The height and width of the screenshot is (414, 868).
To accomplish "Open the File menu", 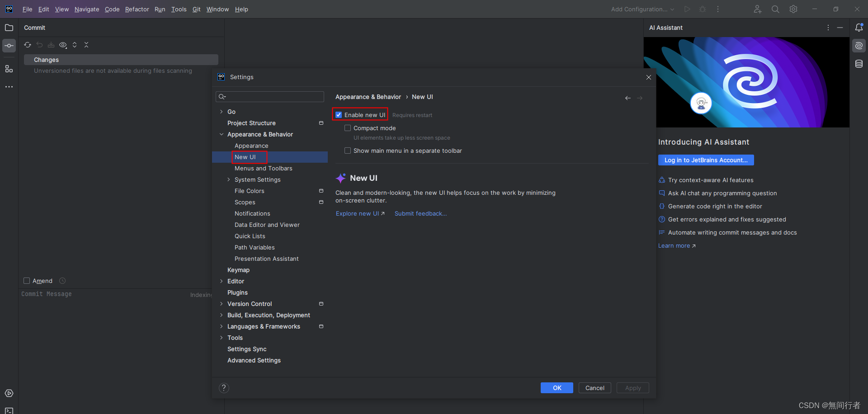I will [x=27, y=9].
